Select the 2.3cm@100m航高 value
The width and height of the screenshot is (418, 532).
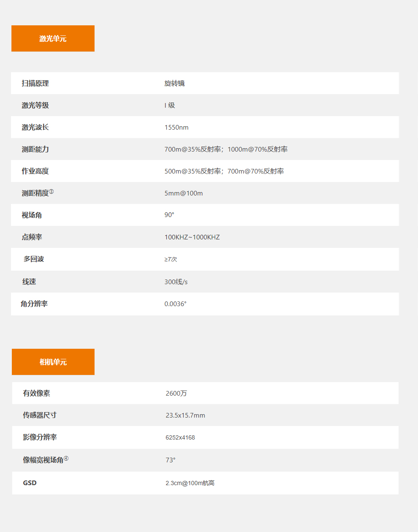(x=190, y=483)
